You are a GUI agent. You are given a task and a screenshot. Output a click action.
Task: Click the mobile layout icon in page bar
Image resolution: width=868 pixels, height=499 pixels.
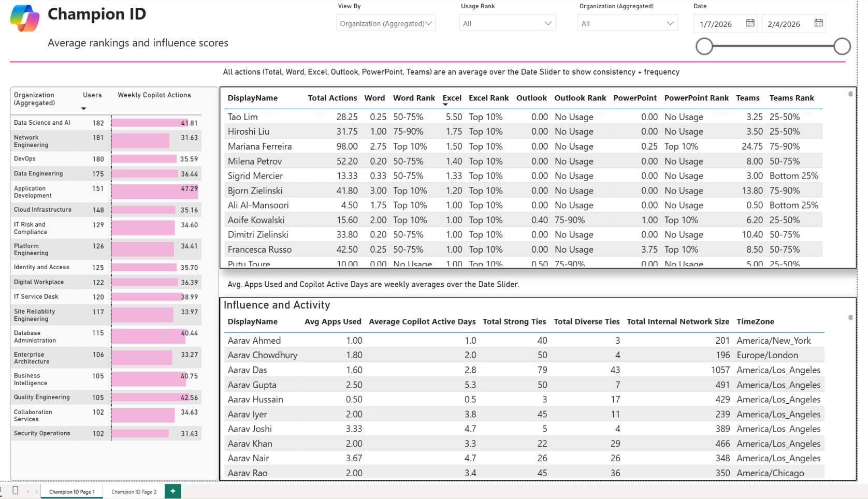[x=16, y=491]
